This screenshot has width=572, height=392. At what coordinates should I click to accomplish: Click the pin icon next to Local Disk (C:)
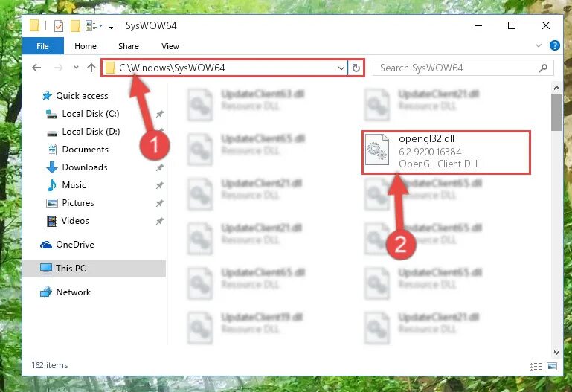[159, 114]
